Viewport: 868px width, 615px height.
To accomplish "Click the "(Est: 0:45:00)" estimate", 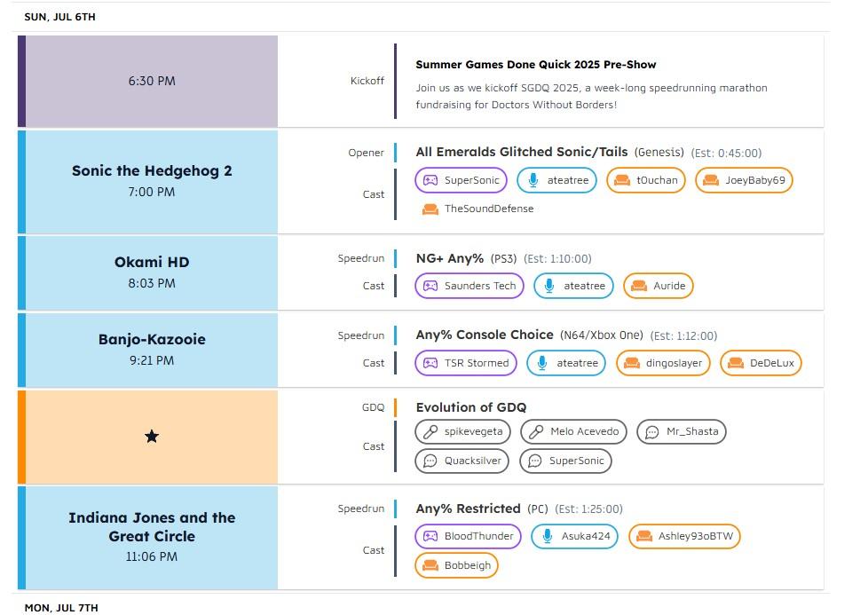I will [726, 154].
